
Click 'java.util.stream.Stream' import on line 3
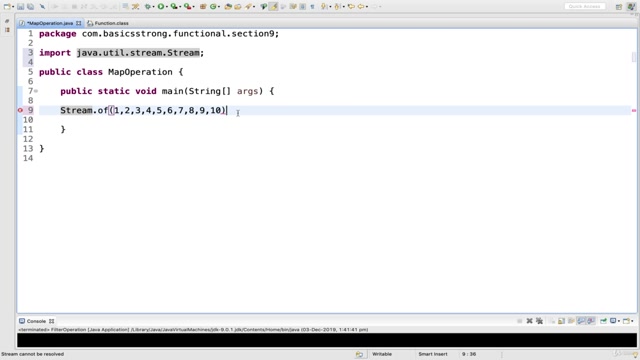point(138,53)
